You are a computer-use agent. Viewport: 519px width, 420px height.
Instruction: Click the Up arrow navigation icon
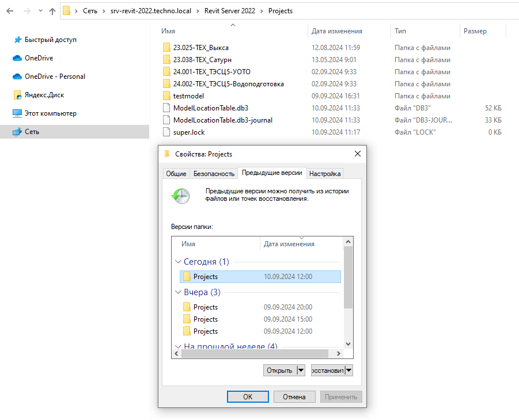point(52,11)
